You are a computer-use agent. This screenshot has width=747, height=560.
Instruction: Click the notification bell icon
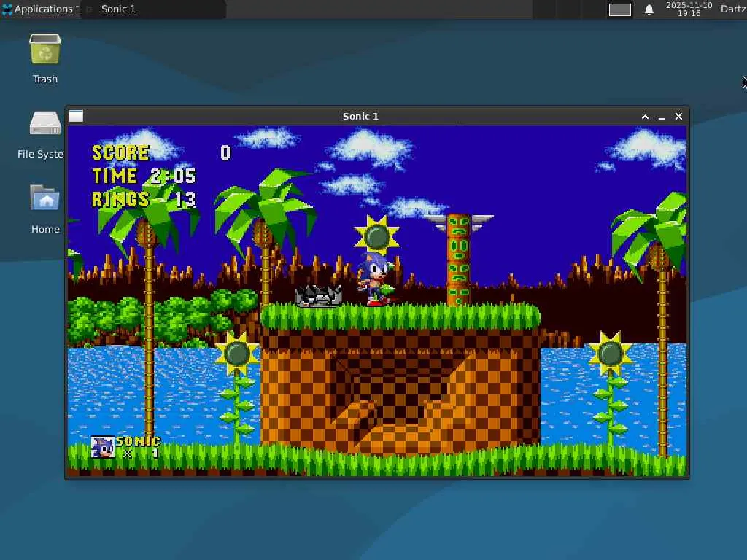(x=649, y=9)
